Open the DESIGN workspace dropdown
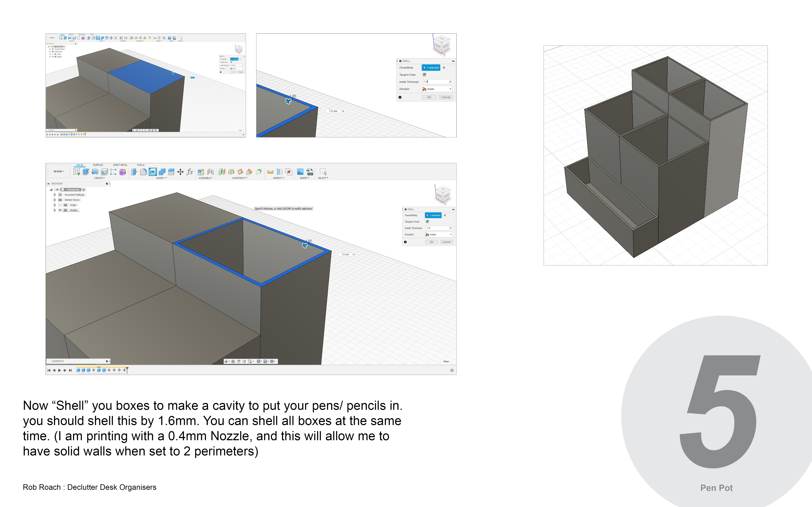Image resolution: width=812 pixels, height=507 pixels. coord(59,171)
